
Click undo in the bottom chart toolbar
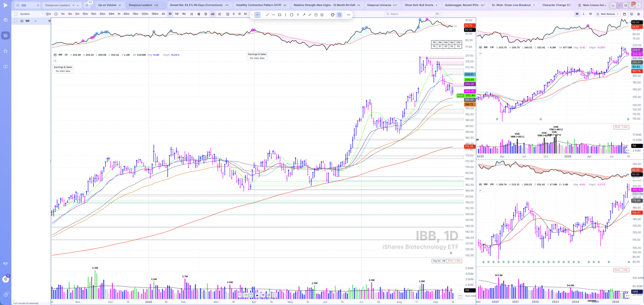pyautogui.click(x=240, y=295)
